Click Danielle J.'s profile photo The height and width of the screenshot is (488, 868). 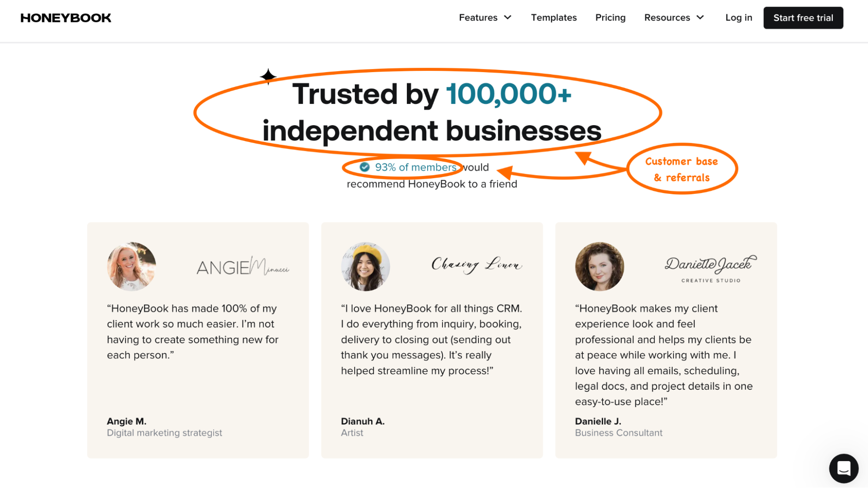599,266
